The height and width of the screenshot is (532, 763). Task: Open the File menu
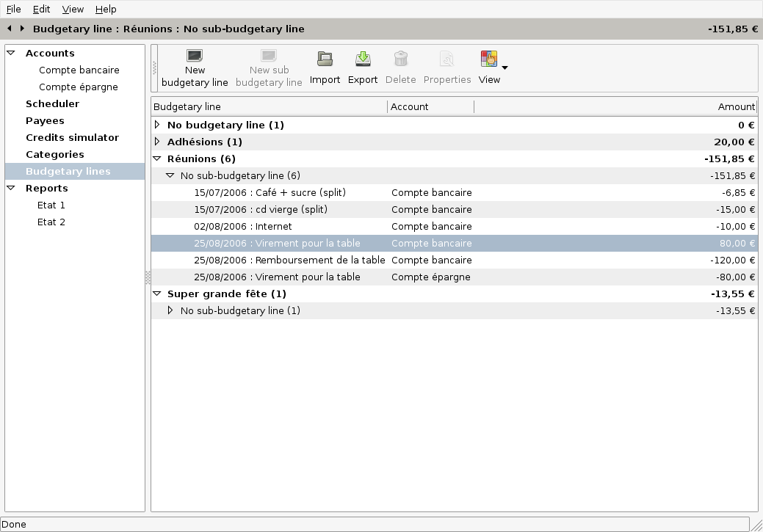point(14,10)
